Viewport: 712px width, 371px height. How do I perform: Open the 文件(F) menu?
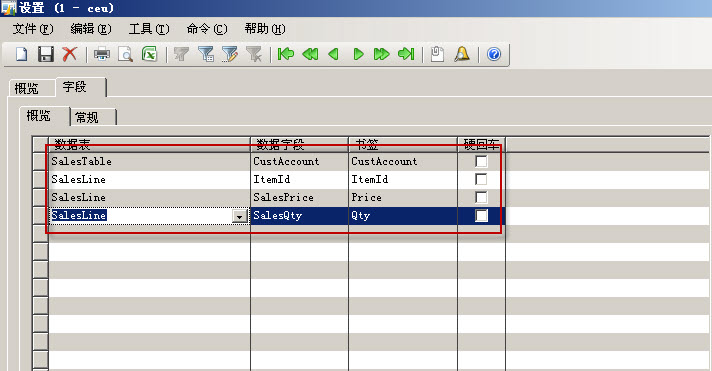tap(33, 29)
